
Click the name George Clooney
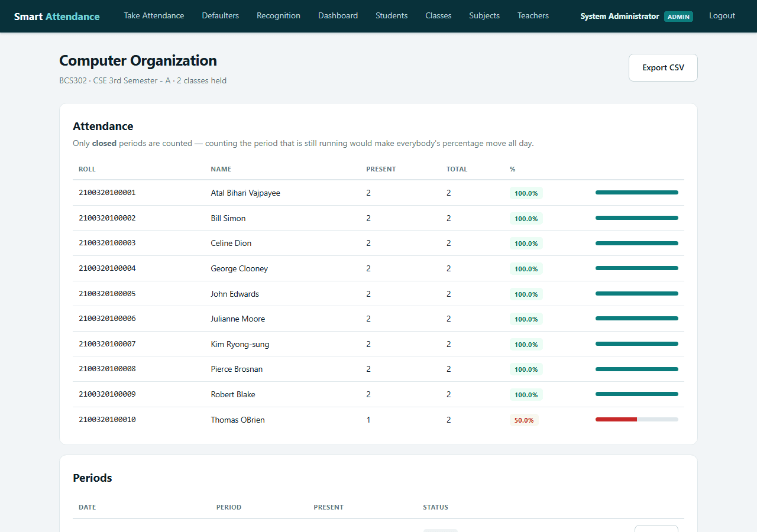[239, 268]
